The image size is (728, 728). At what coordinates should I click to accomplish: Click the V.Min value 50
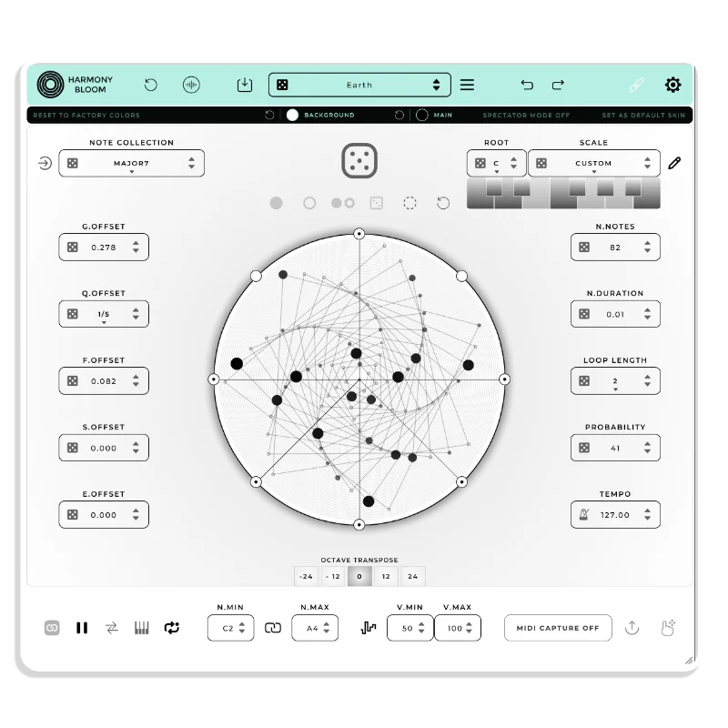tap(407, 628)
